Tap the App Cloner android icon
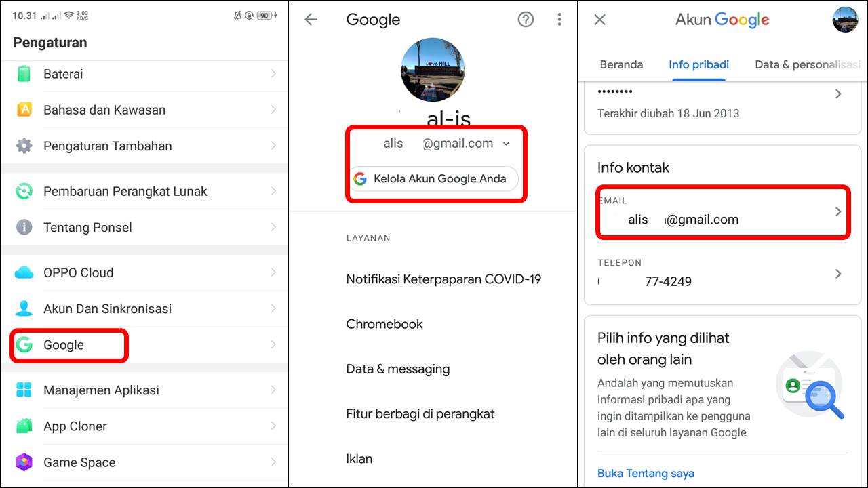 24,426
